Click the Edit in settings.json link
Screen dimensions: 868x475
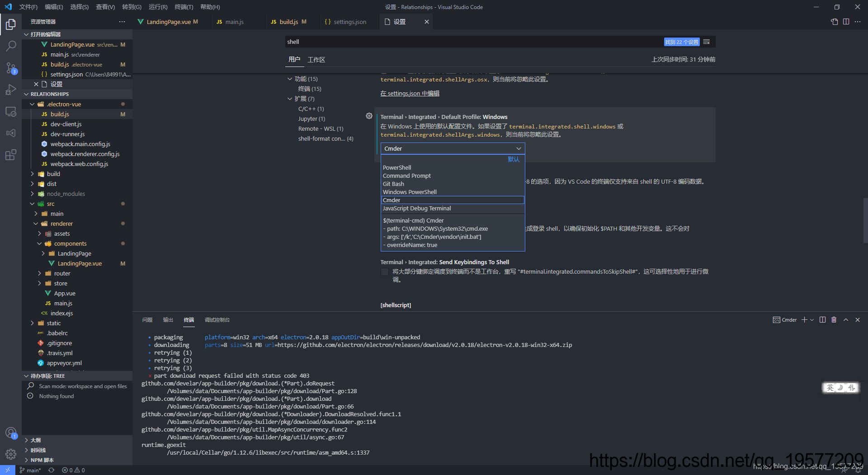coord(410,93)
